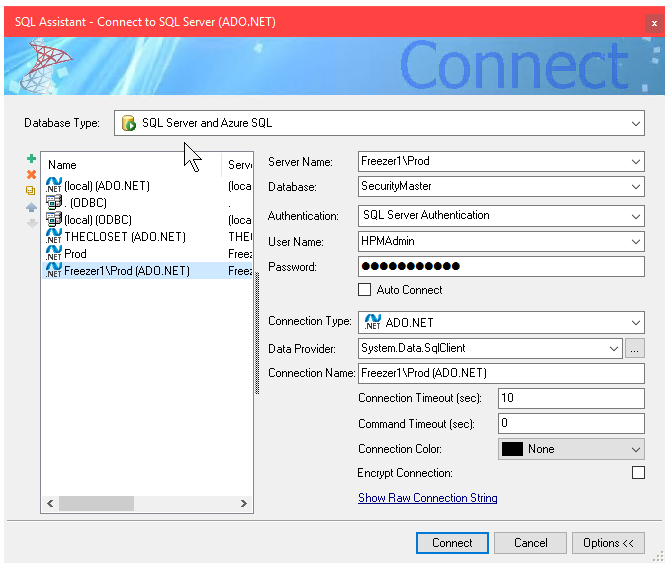Select the (local) (ODBC) connection

point(147,220)
